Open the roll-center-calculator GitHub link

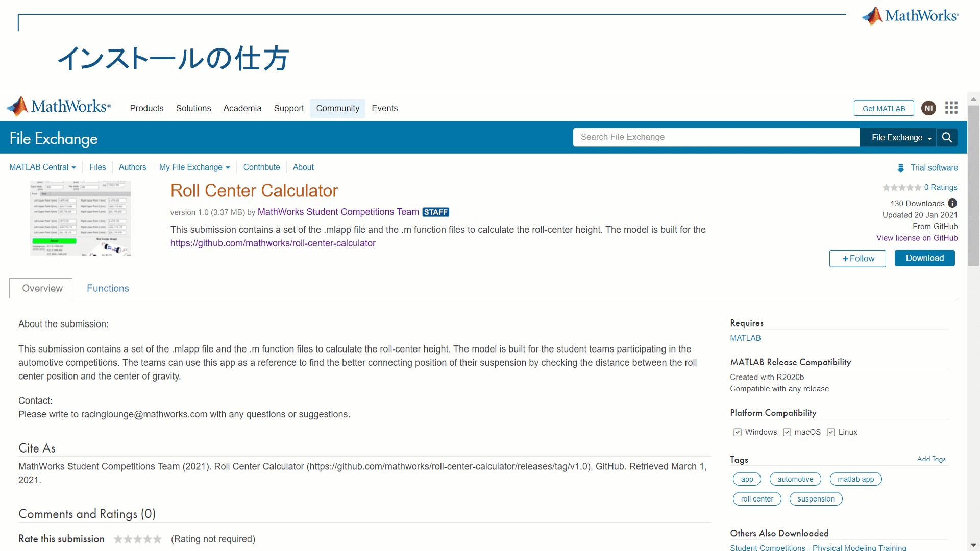(x=273, y=243)
